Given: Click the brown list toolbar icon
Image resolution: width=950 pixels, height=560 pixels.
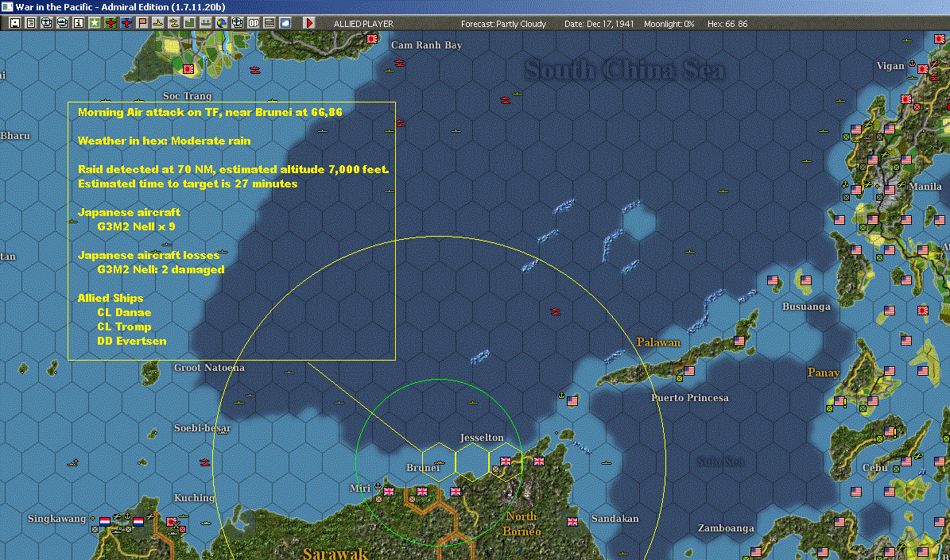Looking at the screenshot, I should coord(269,23).
